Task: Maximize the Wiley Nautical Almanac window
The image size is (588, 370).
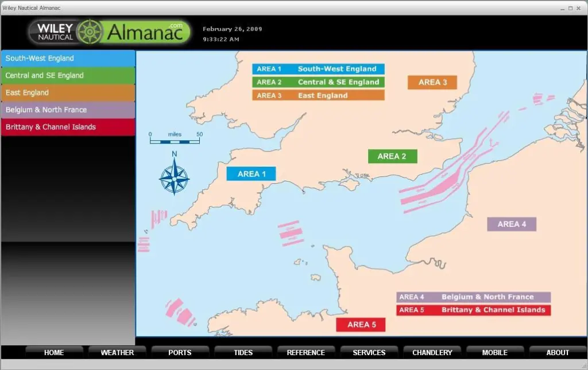Action: pyautogui.click(x=570, y=8)
